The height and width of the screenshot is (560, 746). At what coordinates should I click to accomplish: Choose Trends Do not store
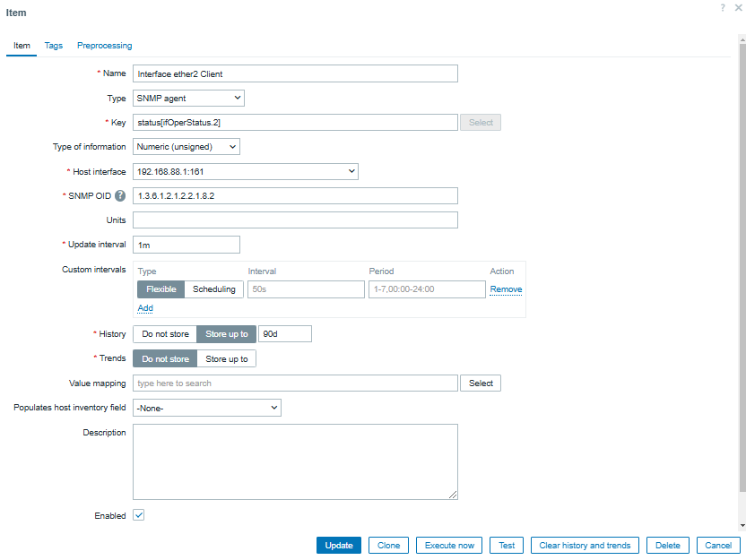click(165, 359)
